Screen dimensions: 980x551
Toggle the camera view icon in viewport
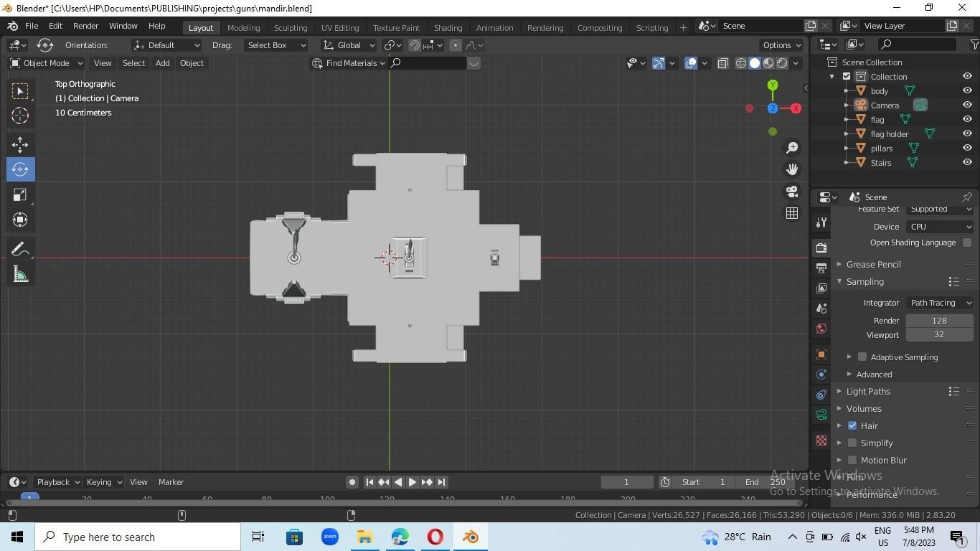click(792, 192)
